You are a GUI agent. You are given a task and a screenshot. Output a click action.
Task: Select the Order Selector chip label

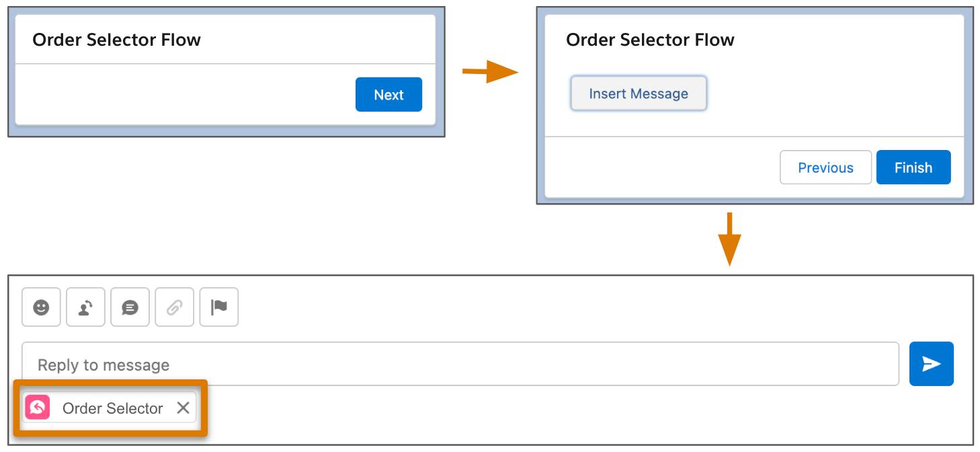tap(112, 408)
